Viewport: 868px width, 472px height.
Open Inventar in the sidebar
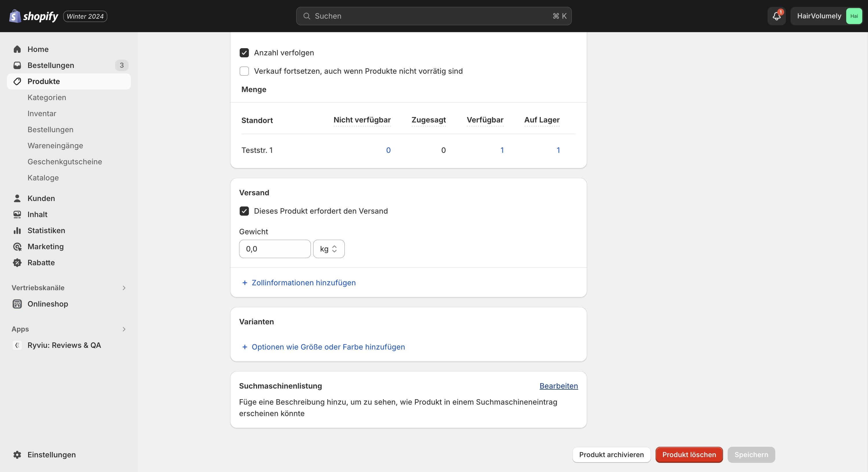pos(42,114)
